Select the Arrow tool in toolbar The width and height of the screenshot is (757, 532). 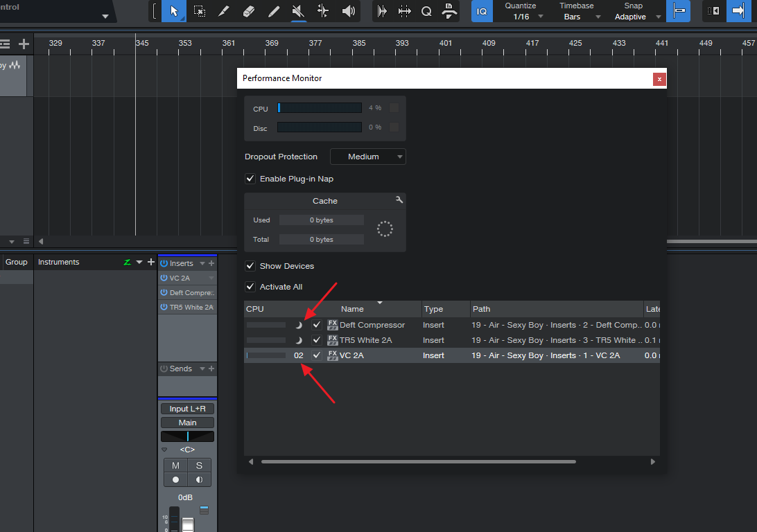tap(174, 11)
